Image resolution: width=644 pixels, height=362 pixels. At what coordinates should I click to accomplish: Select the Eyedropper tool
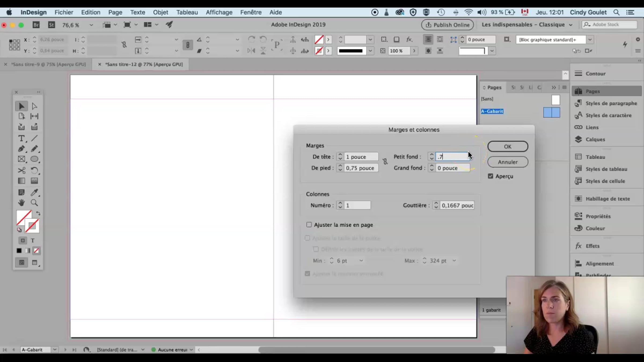[x=34, y=192]
